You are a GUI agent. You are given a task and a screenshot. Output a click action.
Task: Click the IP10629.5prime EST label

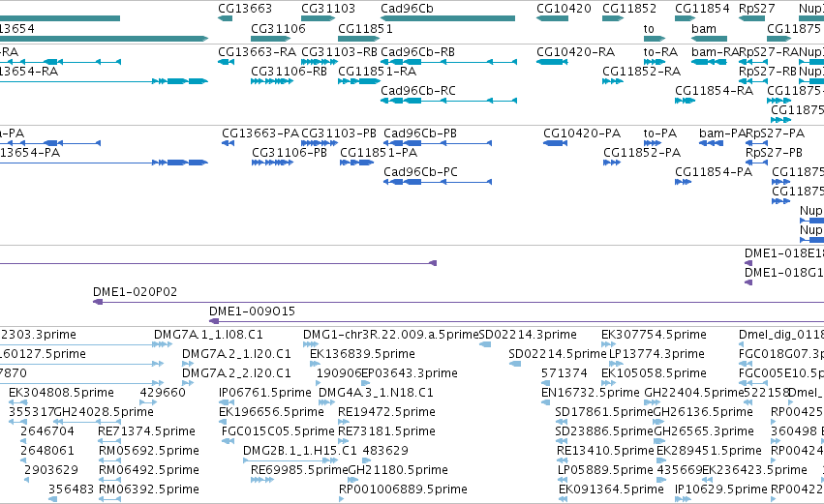click(721, 489)
